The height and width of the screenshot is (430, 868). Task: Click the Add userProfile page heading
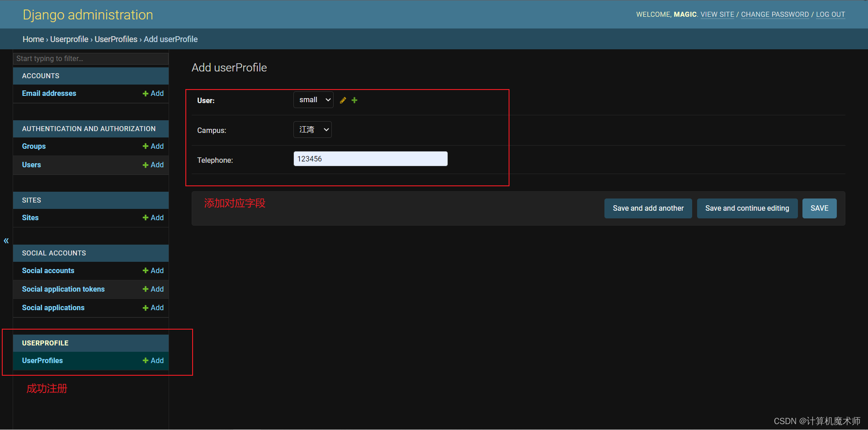(x=229, y=67)
